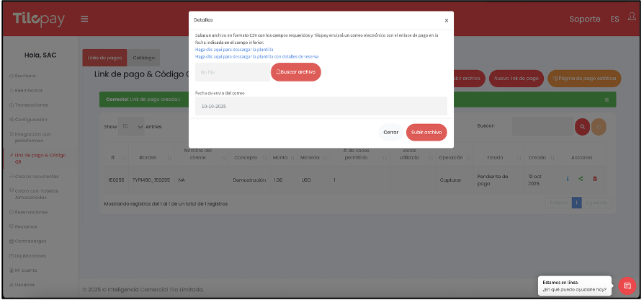
Task: Click the green share icon in Acciones
Action: coord(581,180)
